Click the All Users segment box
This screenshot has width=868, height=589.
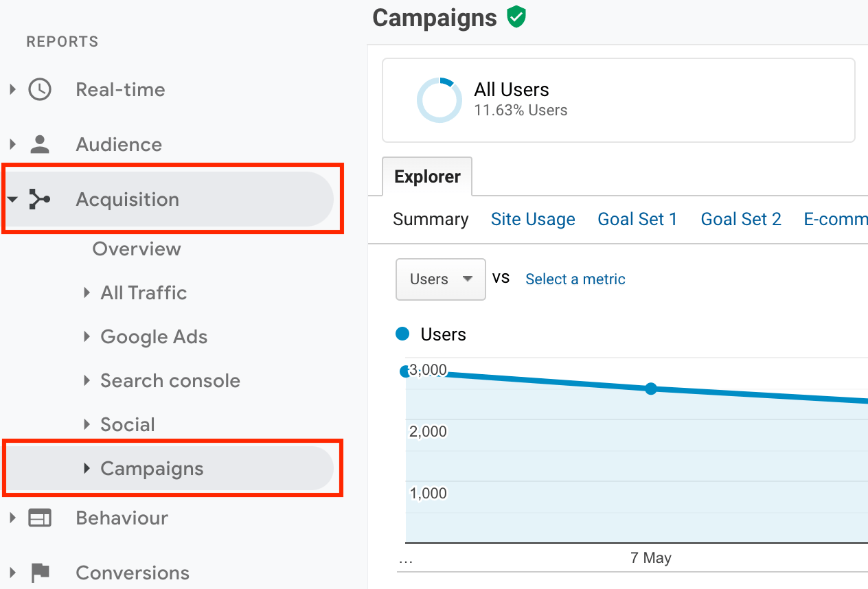[x=618, y=100]
